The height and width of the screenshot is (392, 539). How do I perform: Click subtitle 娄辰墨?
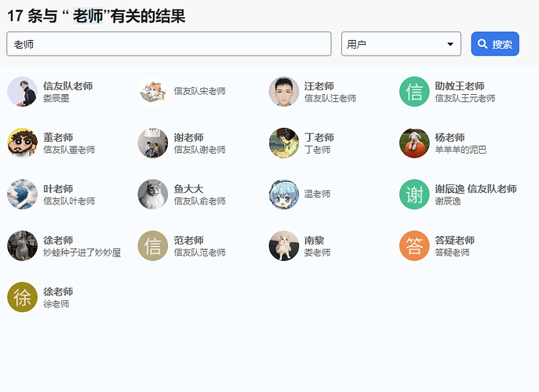[56, 98]
